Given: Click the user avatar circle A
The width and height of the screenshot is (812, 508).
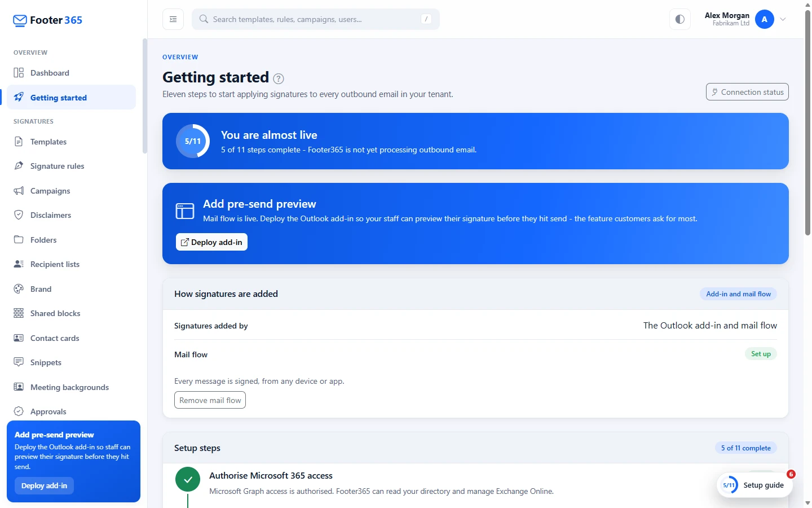Looking at the screenshot, I should pyautogui.click(x=765, y=19).
